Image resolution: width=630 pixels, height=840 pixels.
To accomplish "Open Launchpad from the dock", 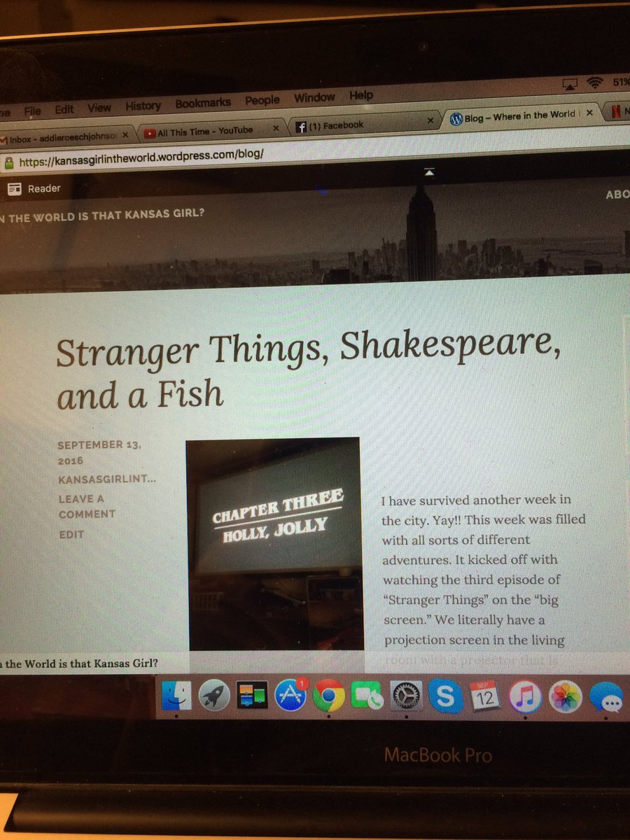I will point(213,694).
